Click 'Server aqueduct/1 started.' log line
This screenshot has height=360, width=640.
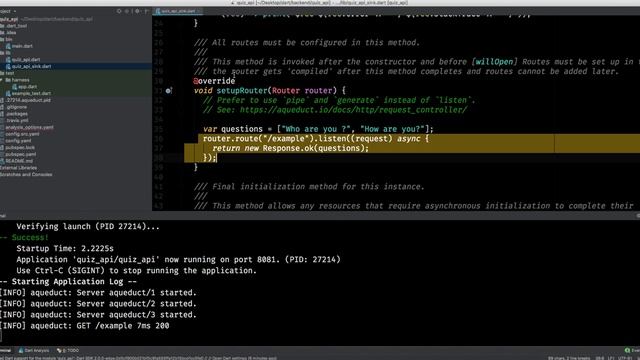98,293
